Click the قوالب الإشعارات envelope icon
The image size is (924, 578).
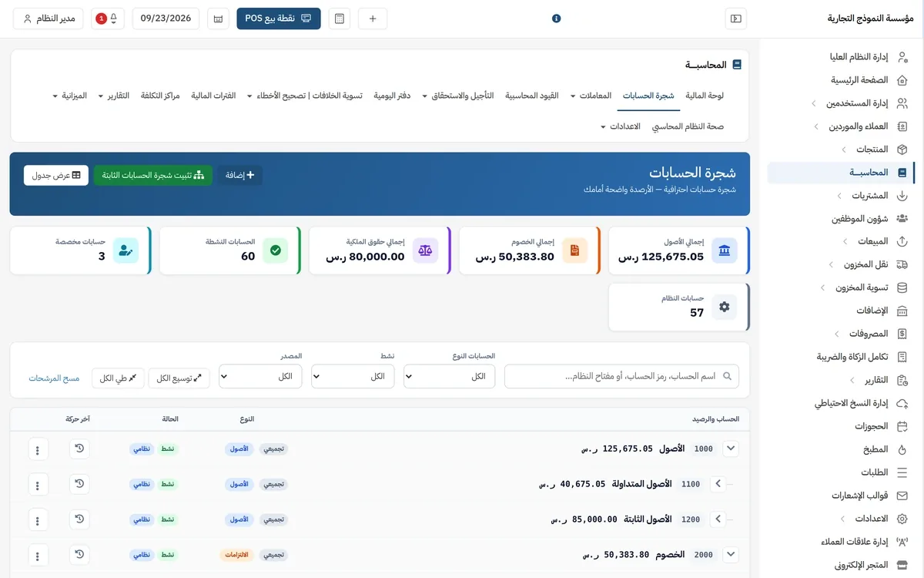902,496
